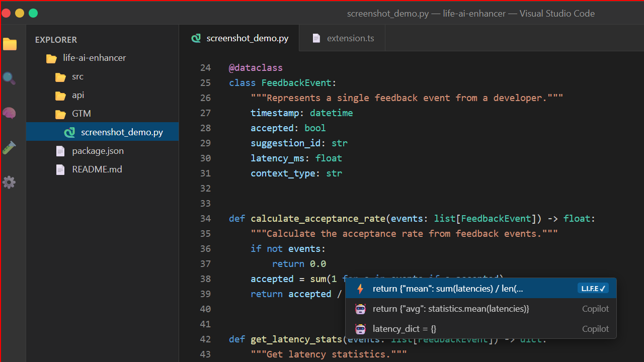
Task: Accept the return {"mean": sum(latencies) suggestion
Action: [481, 289]
